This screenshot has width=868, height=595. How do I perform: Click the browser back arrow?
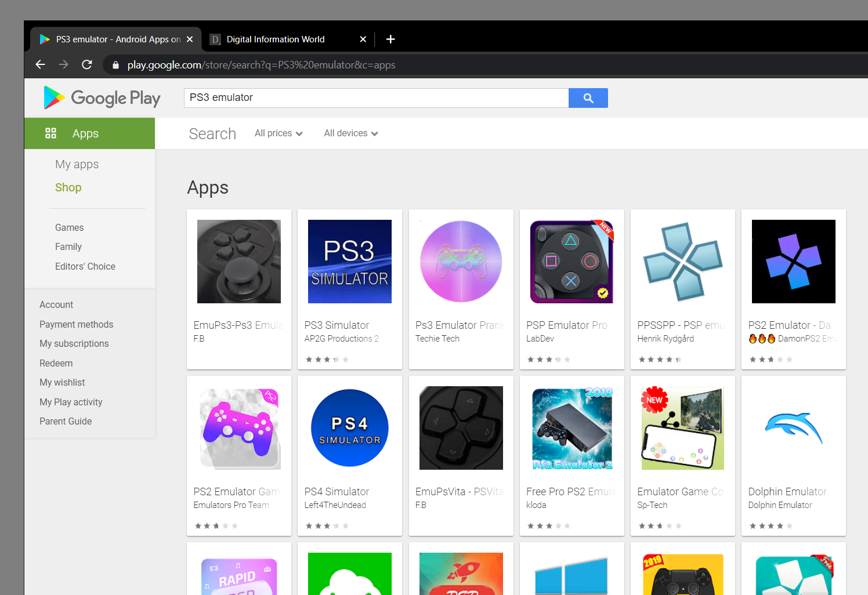point(40,64)
